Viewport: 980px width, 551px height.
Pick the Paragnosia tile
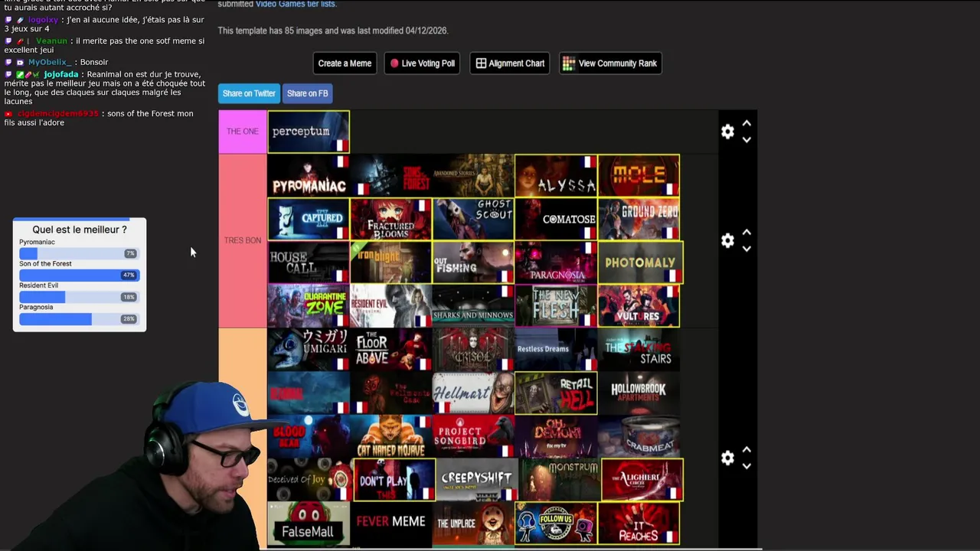[556, 262]
